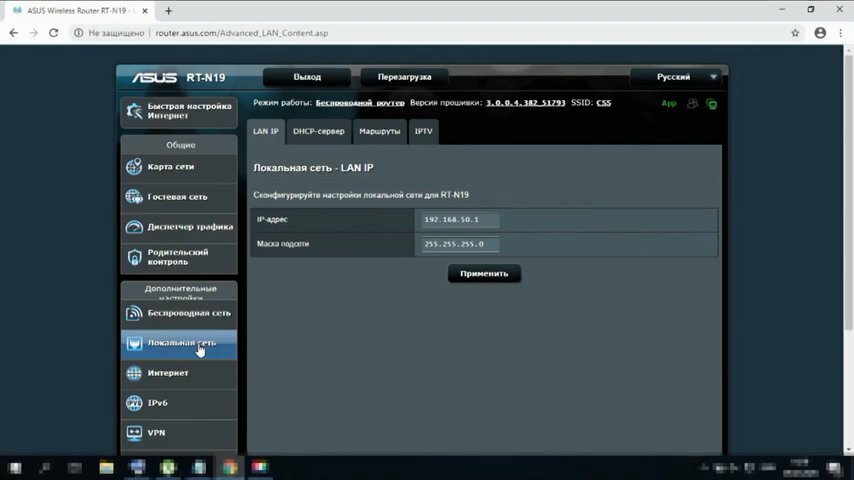Switch to the Маршруты tab

click(380, 131)
